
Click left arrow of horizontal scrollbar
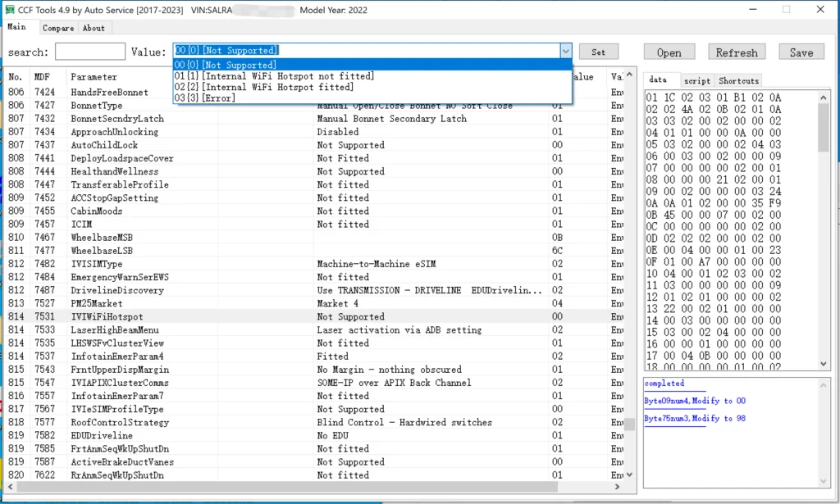[10, 487]
